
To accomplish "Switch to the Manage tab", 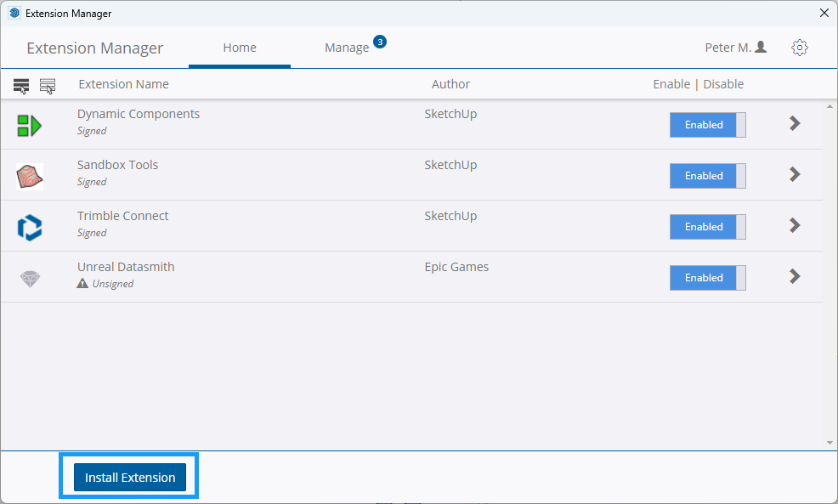I will tap(346, 48).
